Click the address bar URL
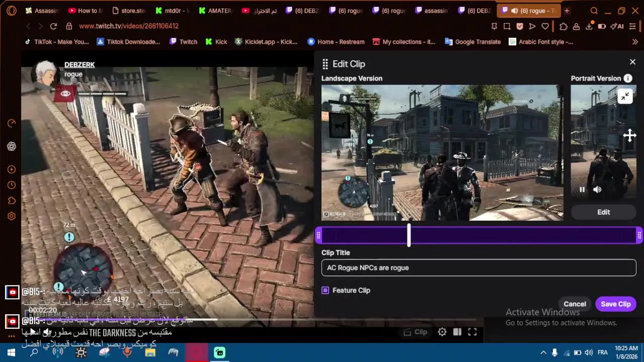The image size is (644, 362). 129,26
